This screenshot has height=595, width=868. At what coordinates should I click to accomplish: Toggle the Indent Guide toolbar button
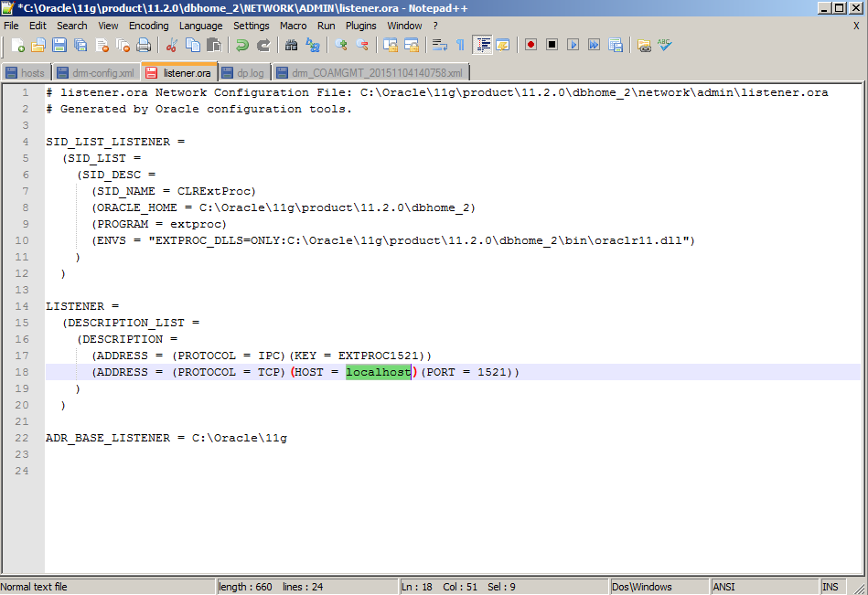tap(482, 45)
